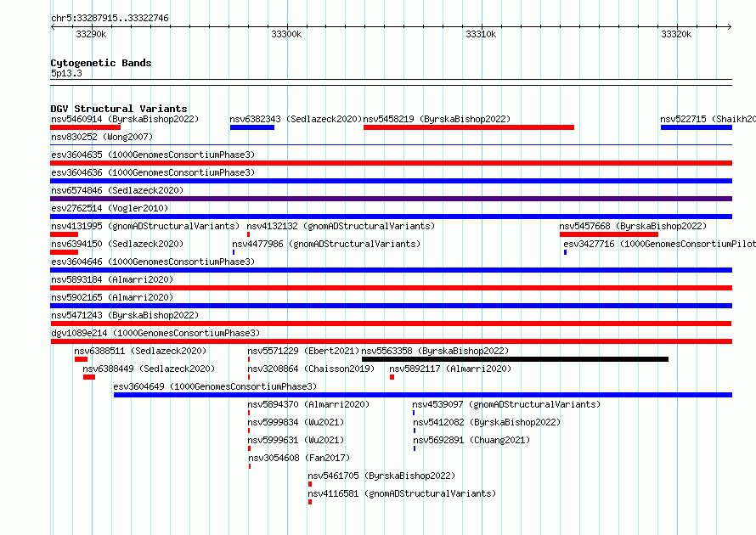Click nsv6388511 (Sedlazeck2020) label
The height and width of the screenshot is (535, 756).
point(140,351)
